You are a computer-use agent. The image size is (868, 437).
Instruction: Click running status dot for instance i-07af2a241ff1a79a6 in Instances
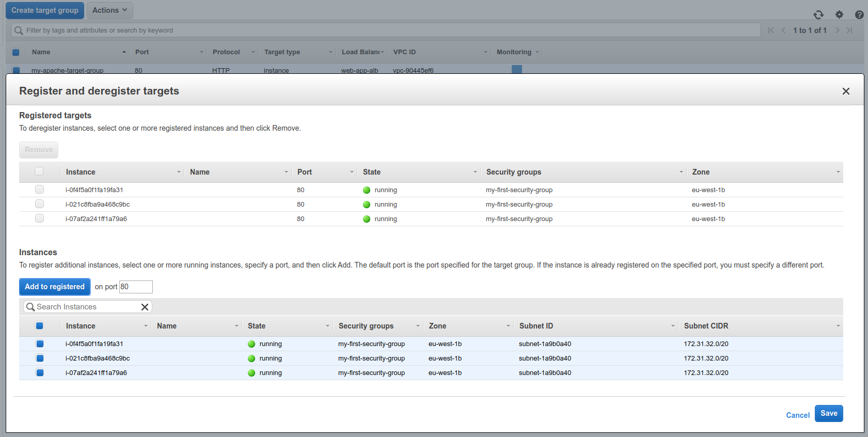click(251, 373)
